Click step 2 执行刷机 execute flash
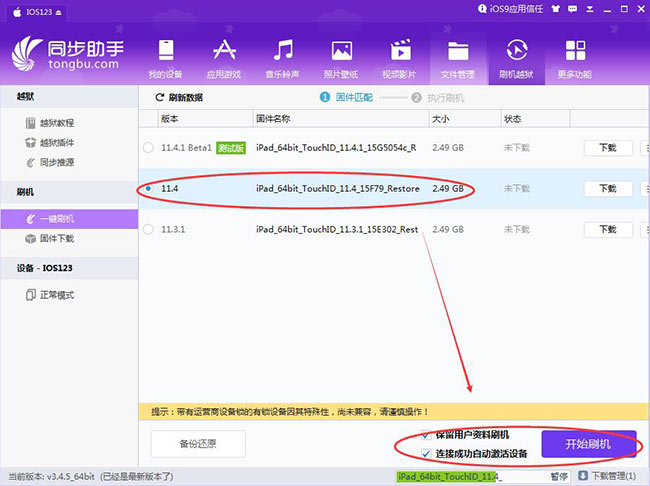The height and width of the screenshot is (486, 650). [x=438, y=98]
